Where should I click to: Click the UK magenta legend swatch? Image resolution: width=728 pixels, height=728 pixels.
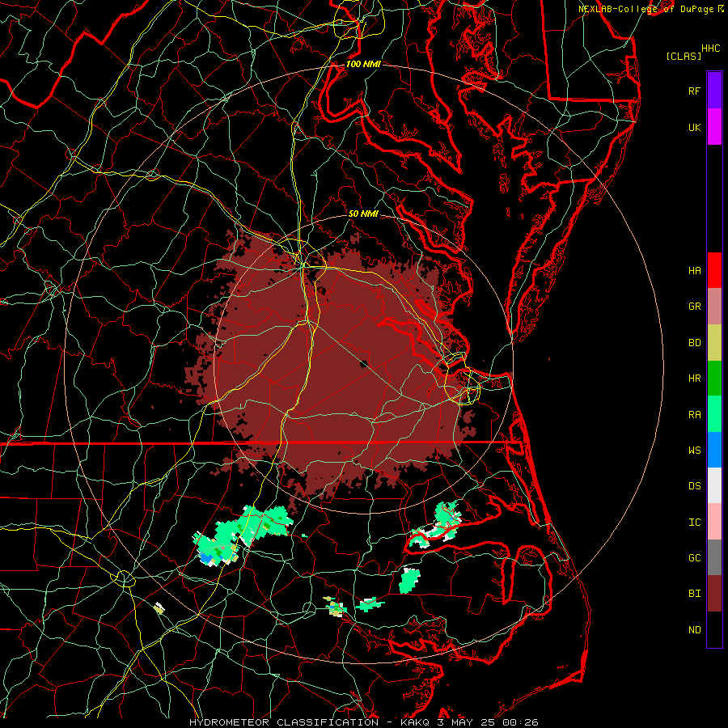click(x=714, y=127)
